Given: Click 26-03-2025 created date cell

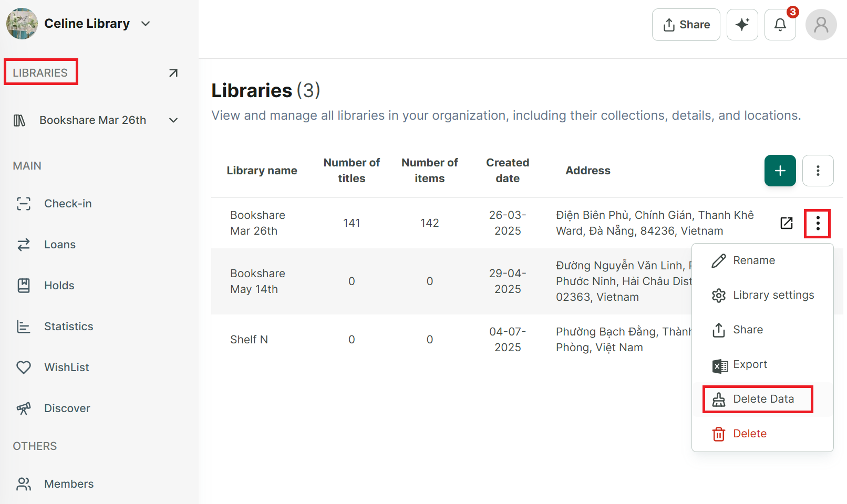Looking at the screenshot, I should [x=508, y=223].
